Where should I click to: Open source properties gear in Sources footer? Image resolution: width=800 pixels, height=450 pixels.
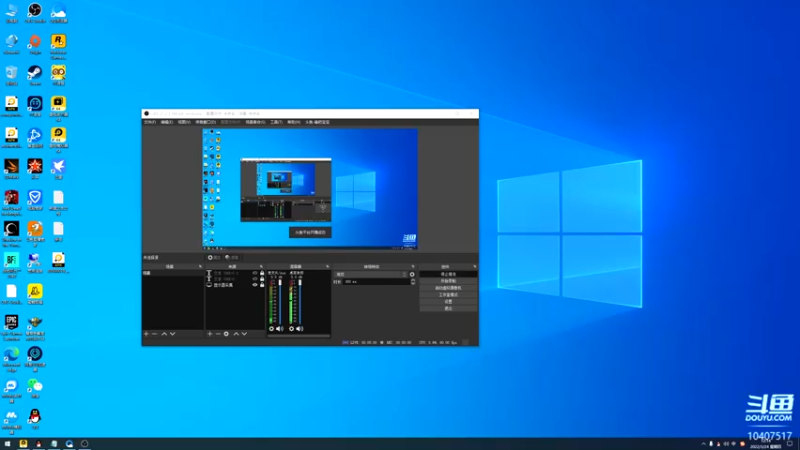[226, 334]
